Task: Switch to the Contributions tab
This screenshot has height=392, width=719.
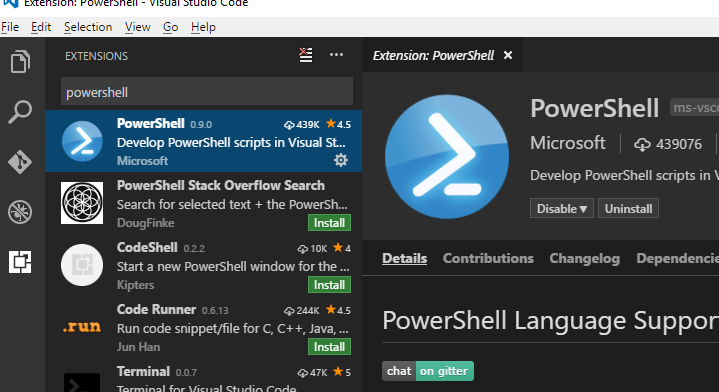Action: click(x=488, y=259)
